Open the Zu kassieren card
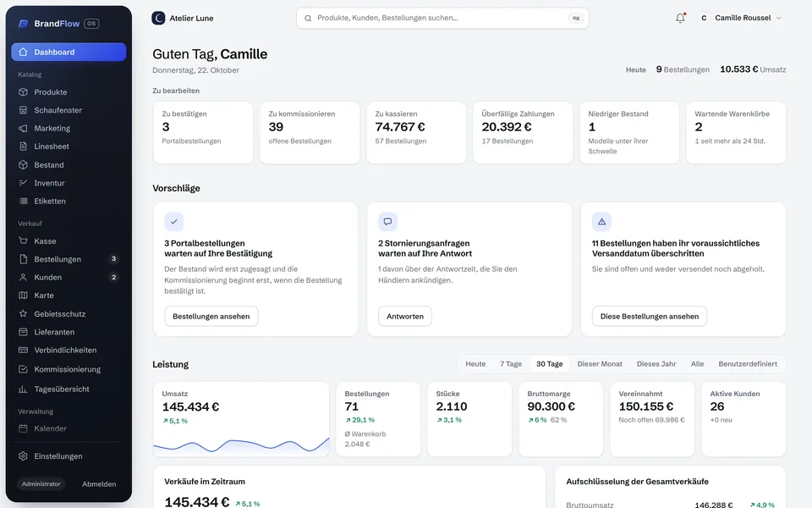 (416, 133)
